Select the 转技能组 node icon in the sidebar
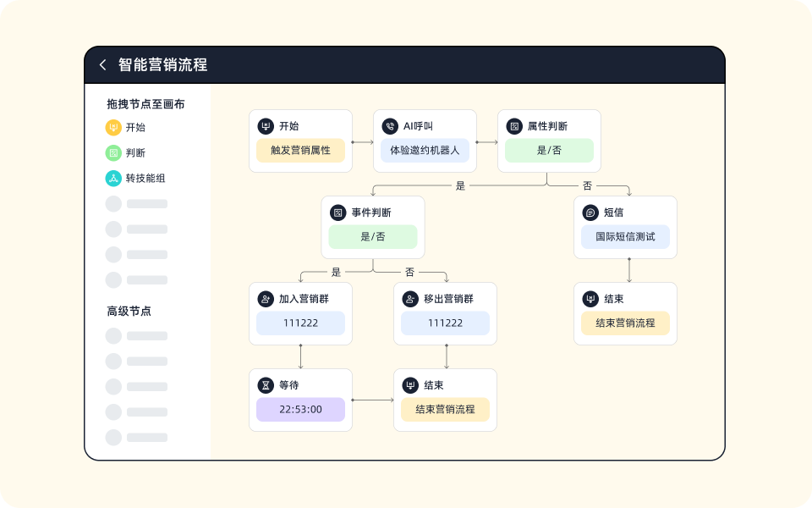Screen dimensions: 812x508 point(112,179)
